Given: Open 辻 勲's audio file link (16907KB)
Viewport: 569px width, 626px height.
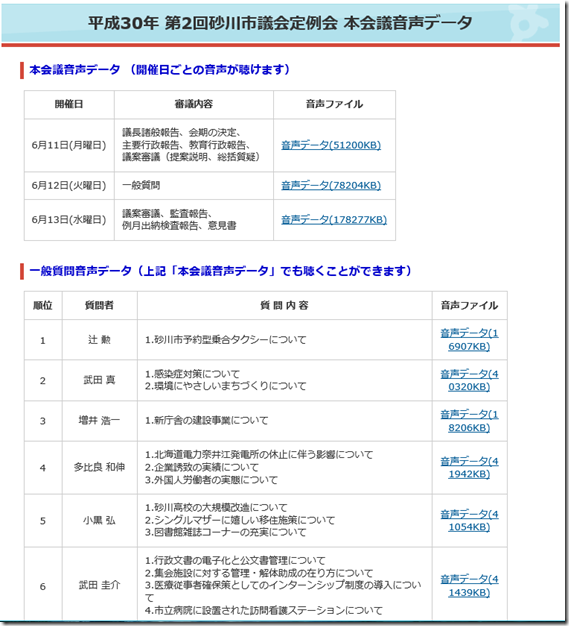Looking at the screenshot, I should [469, 339].
